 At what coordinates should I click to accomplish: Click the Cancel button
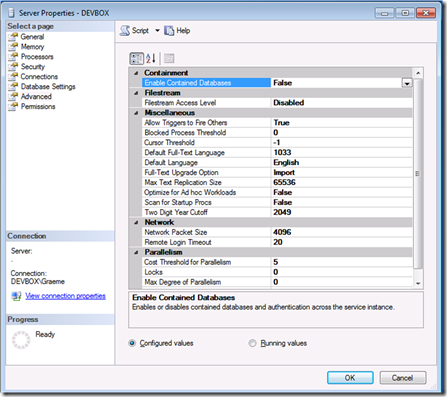pyautogui.click(x=403, y=378)
